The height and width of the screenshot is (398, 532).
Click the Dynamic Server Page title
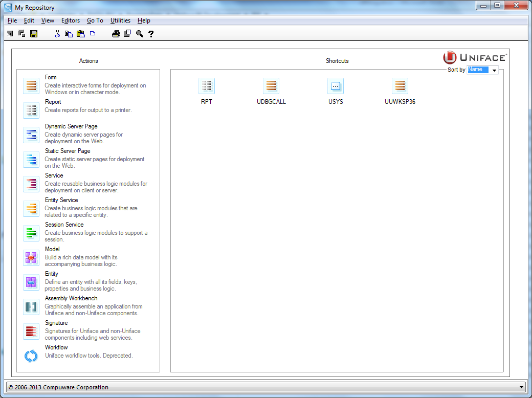tap(71, 126)
